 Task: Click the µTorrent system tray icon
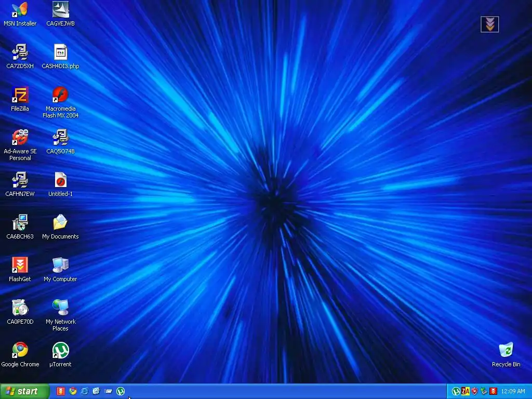coord(456,391)
